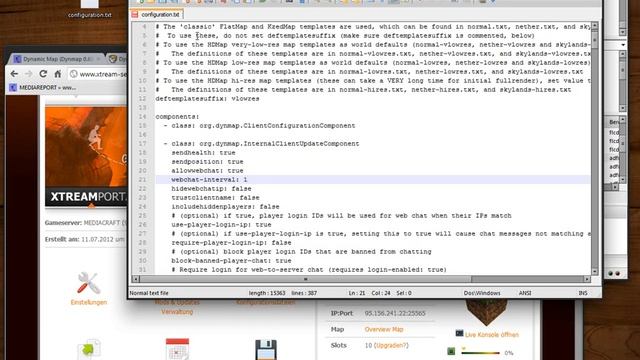Click 'org.dynmap.InternalClientUpdateComponent' class line

point(261,144)
